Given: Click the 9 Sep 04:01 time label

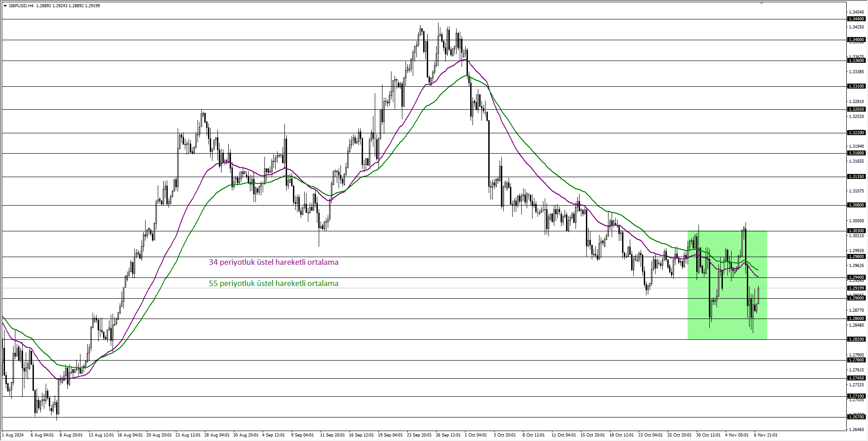Looking at the screenshot, I should [302, 435].
